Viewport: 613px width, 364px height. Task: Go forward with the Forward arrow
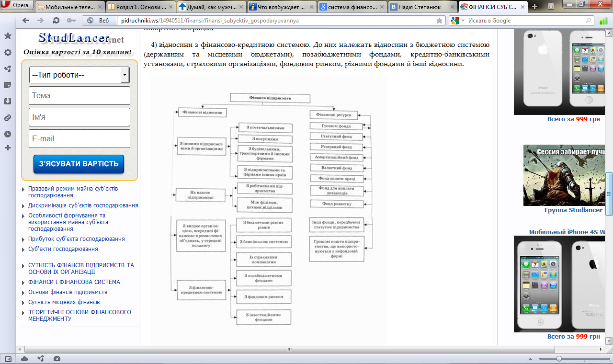(x=41, y=21)
